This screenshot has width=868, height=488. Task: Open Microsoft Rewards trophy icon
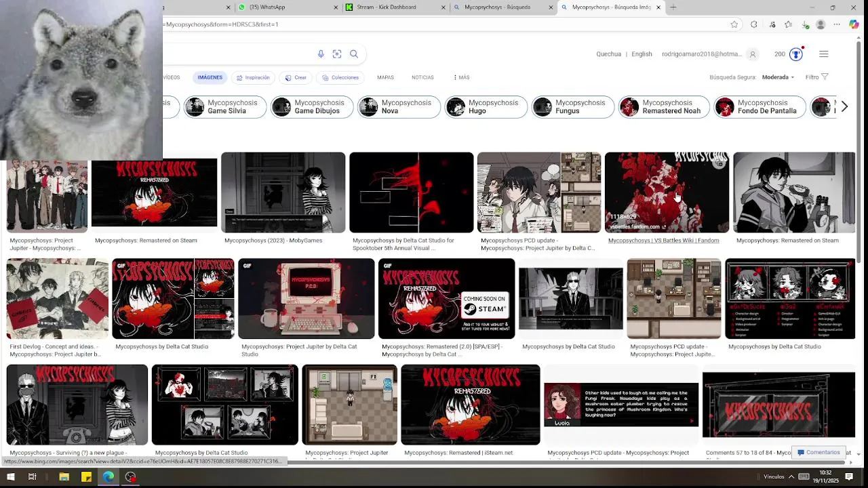coord(797,54)
